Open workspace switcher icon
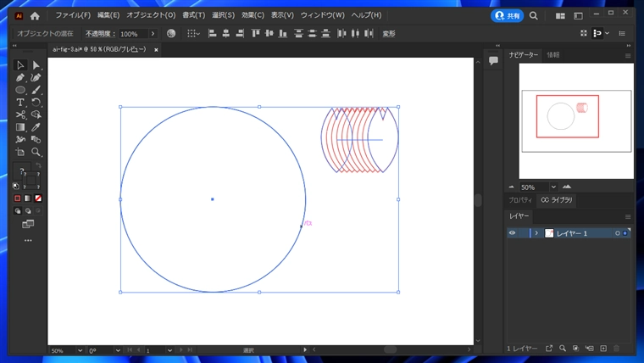 578,15
